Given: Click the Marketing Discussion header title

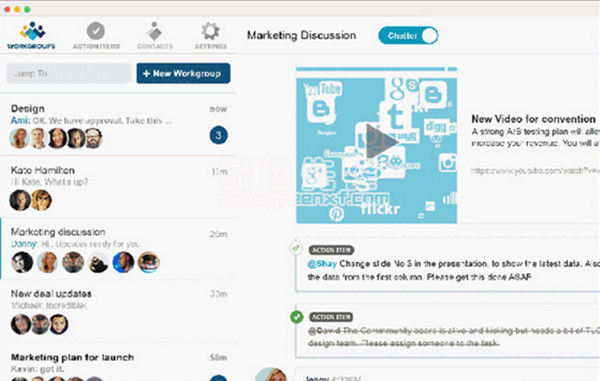Looking at the screenshot, I should click(302, 36).
